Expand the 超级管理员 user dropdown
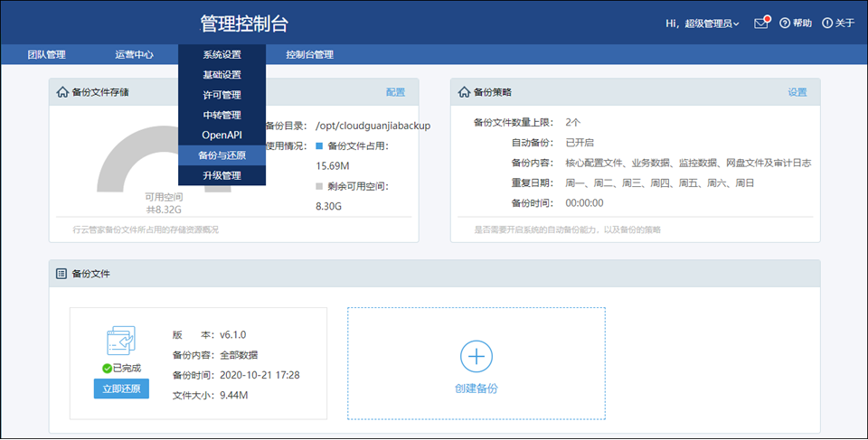 tap(712, 23)
